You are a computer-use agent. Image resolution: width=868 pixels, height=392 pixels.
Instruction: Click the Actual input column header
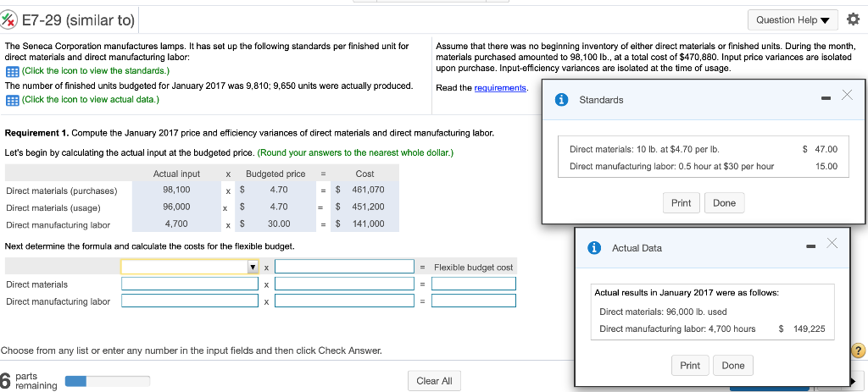[x=176, y=174]
